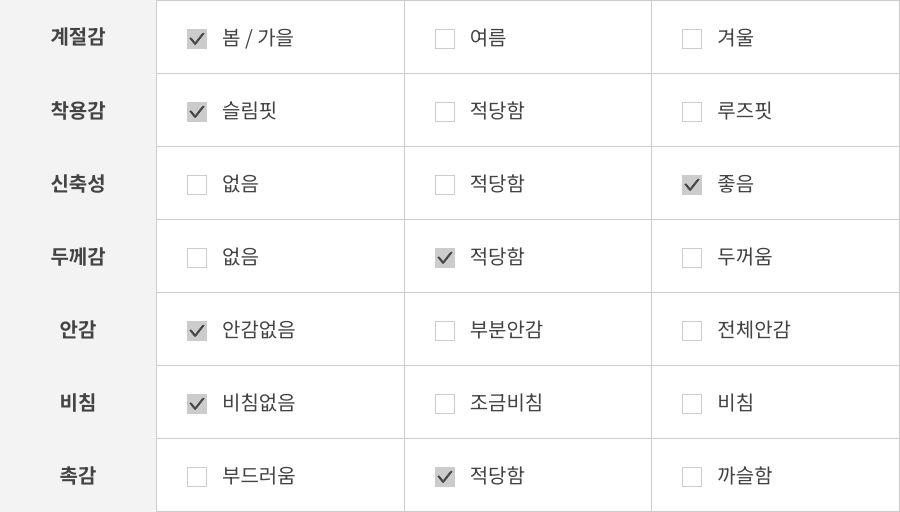Check the 루즈핏 checkbox

692,112
